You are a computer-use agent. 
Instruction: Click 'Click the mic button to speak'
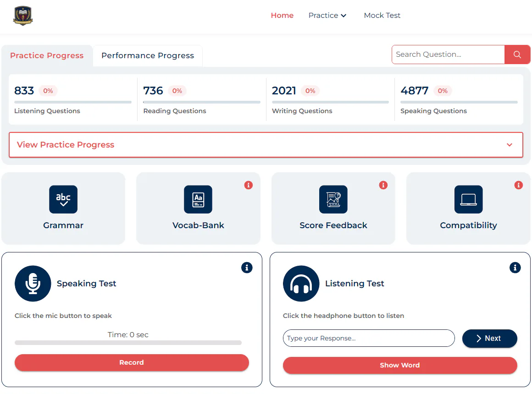(63, 316)
